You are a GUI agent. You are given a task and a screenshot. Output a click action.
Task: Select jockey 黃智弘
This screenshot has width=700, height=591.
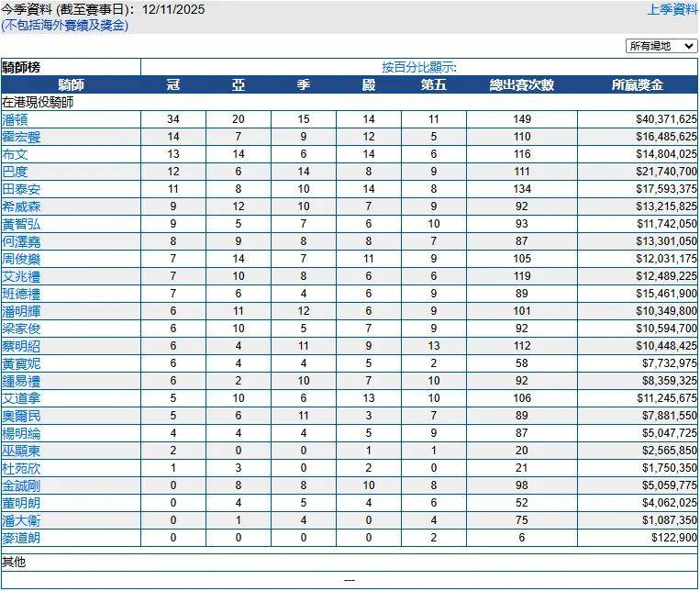[21, 224]
